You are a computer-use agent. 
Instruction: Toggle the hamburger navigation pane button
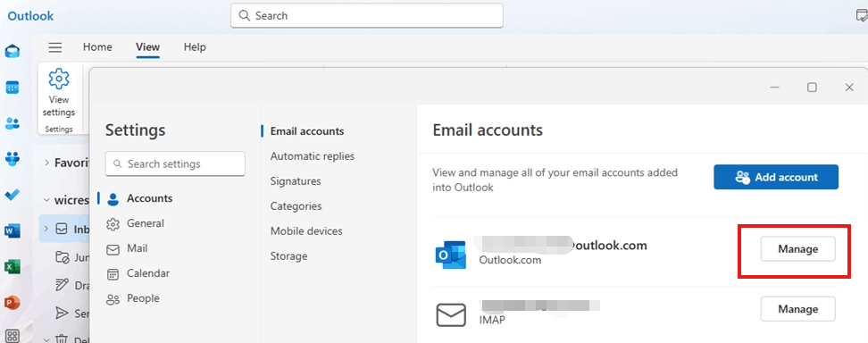pos(55,47)
